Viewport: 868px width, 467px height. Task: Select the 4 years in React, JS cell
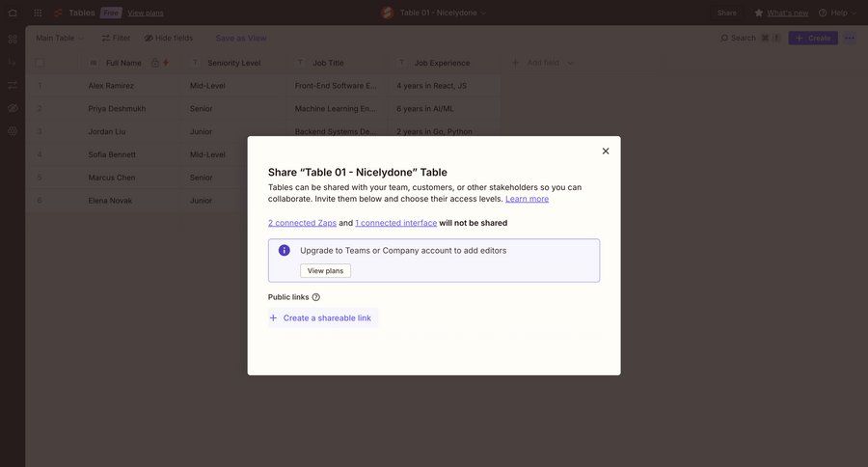click(x=445, y=86)
